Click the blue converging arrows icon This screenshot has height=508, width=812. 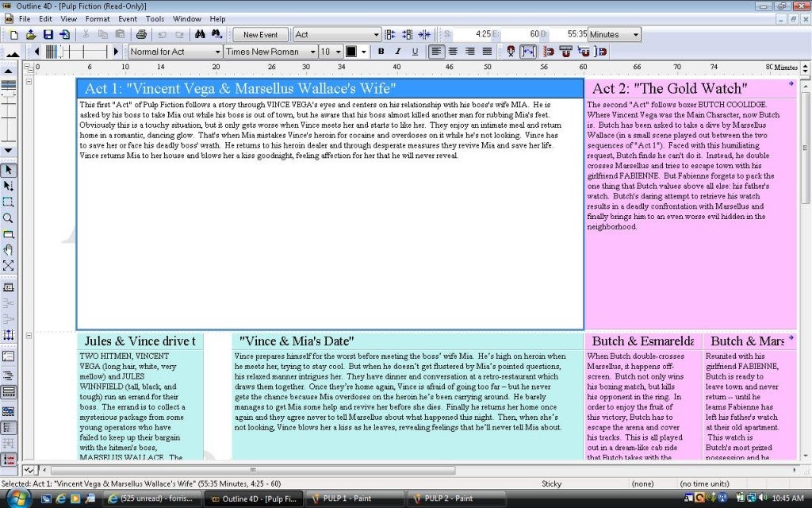pos(424,35)
